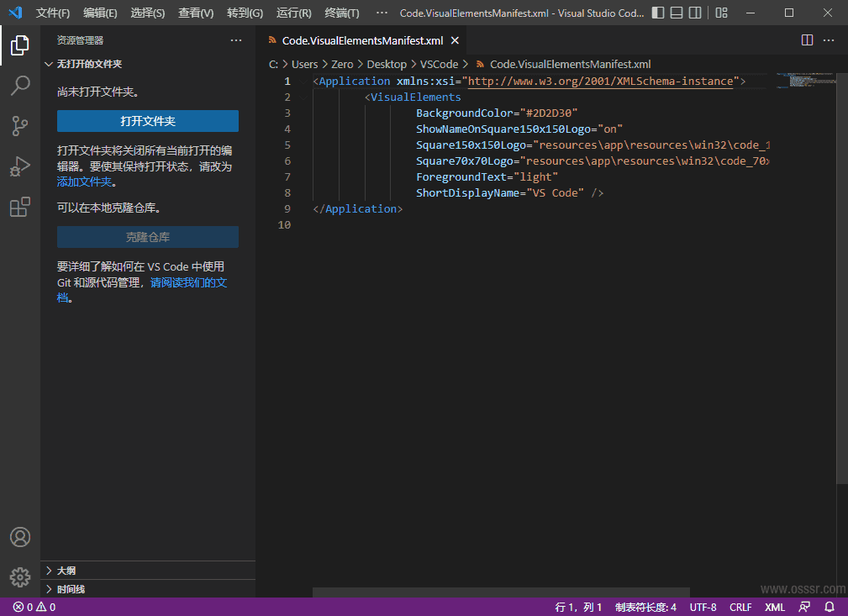Click the 行 1, 列 1 cursor position indicator
The height and width of the screenshot is (616, 848).
578,607
